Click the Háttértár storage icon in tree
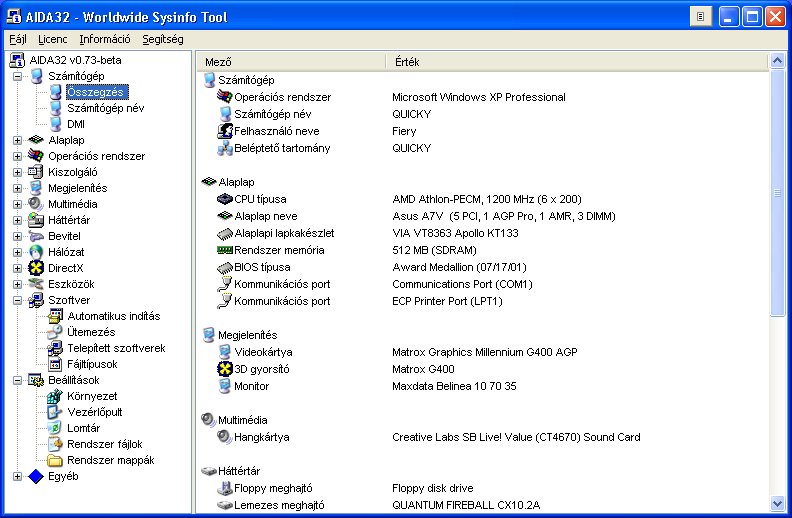 coord(36,220)
